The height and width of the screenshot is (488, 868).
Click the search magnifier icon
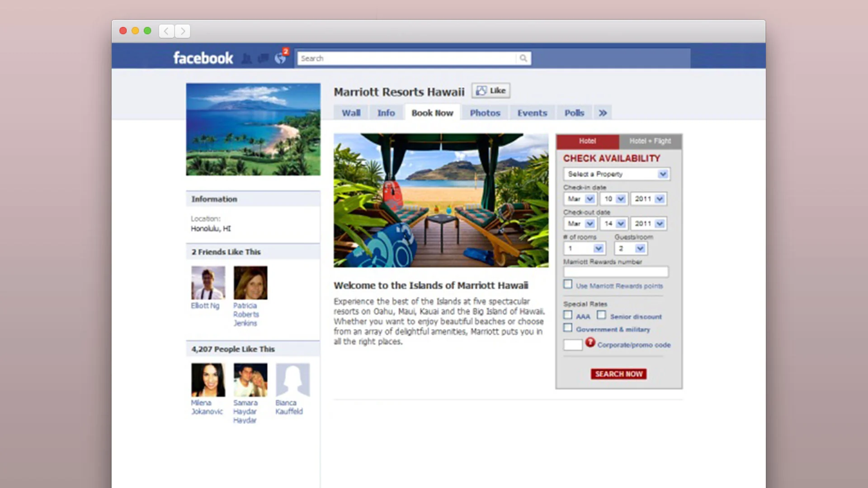(x=524, y=58)
